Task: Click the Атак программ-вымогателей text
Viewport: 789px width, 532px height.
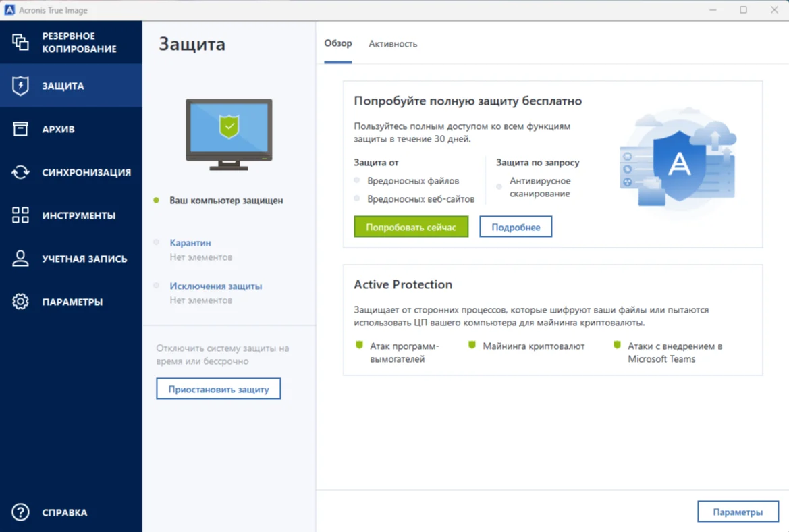Action: point(404,352)
